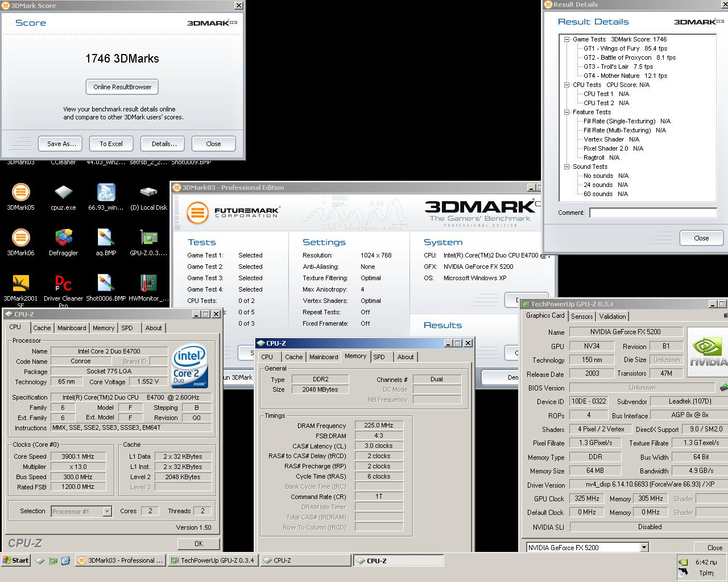Screen dimensions: 728x582
Task: Click the Result Details title bar icon
Action: pos(549,5)
